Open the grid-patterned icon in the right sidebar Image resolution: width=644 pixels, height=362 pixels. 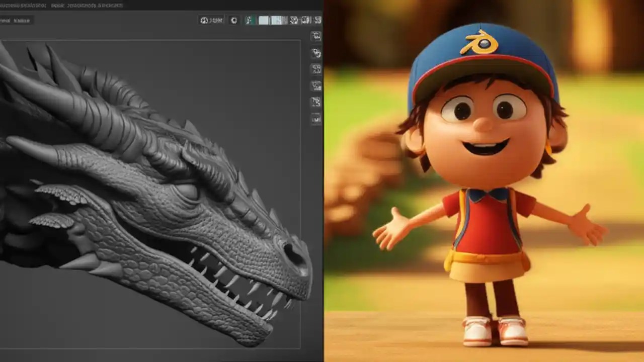pos(315,69)
